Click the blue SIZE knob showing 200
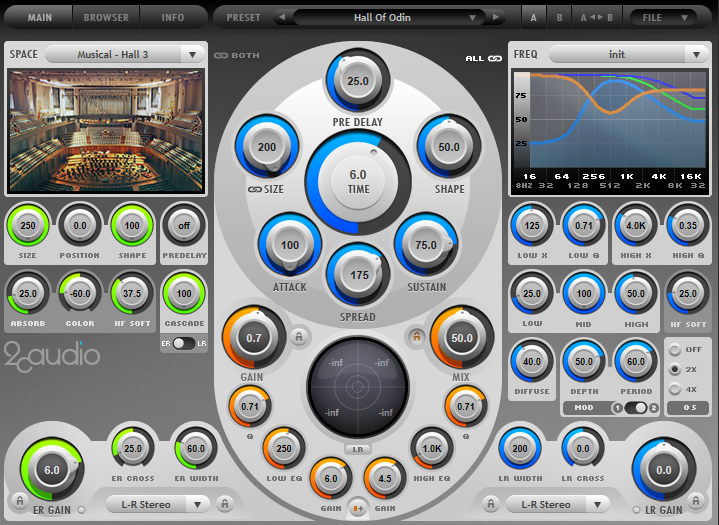719x525 pixels. (267, 147)
